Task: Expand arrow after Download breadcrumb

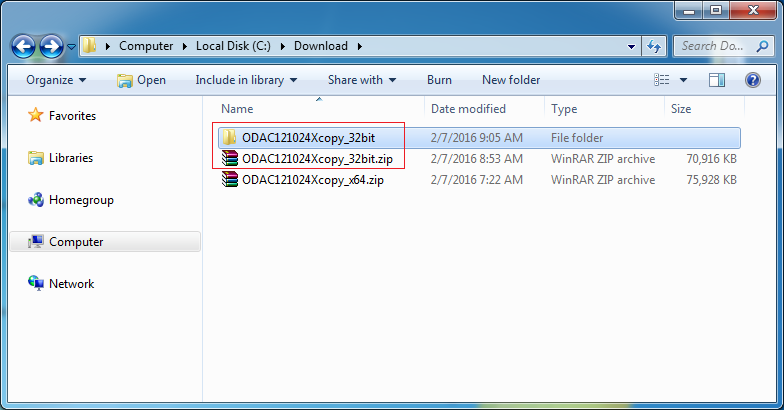Action: pyautogui.click(x=360, y=46)
